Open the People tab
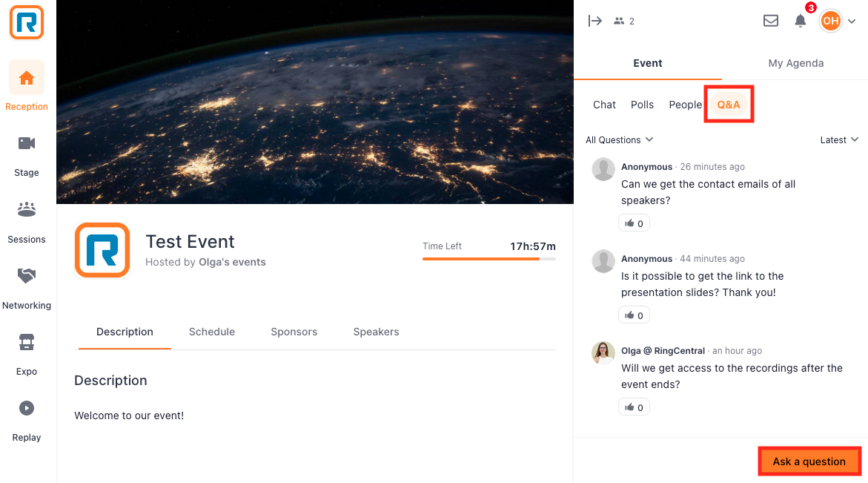This screenshot has height=483, width=868. click(686, 105)
